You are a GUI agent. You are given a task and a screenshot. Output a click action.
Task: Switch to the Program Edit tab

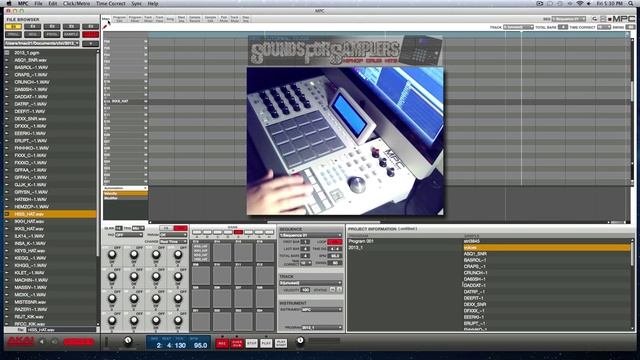(119, 19)
